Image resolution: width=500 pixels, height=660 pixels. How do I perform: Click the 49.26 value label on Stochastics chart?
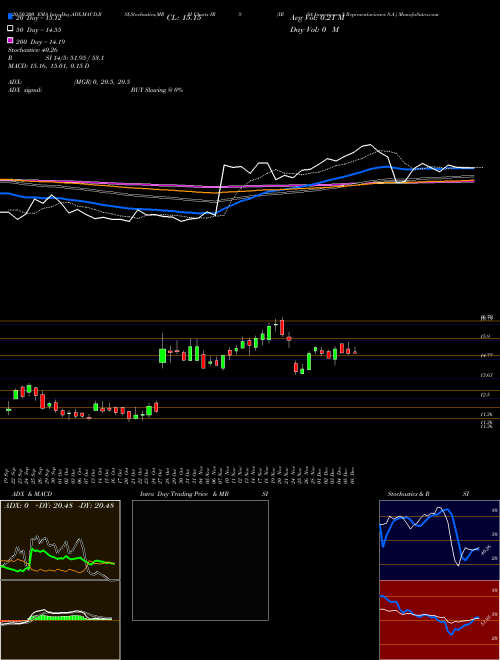(x=485, y=550)
